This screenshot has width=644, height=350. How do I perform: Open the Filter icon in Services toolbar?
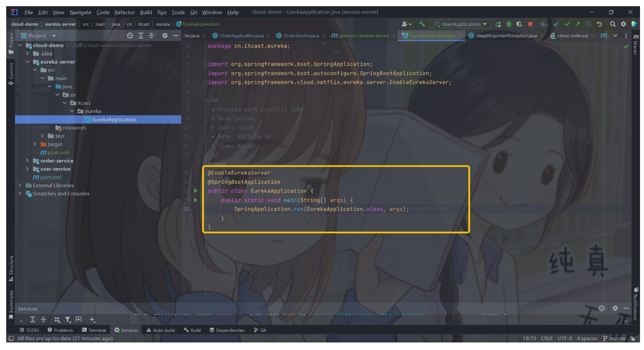pos(68,319)
